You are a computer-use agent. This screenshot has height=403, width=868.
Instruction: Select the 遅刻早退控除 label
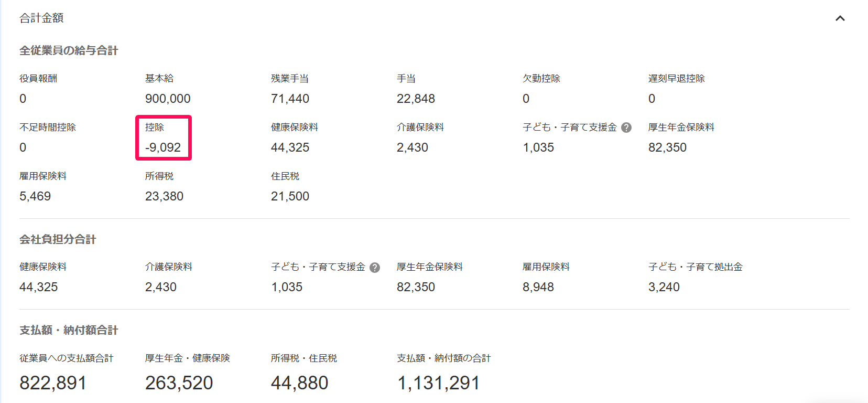point(677,78)
